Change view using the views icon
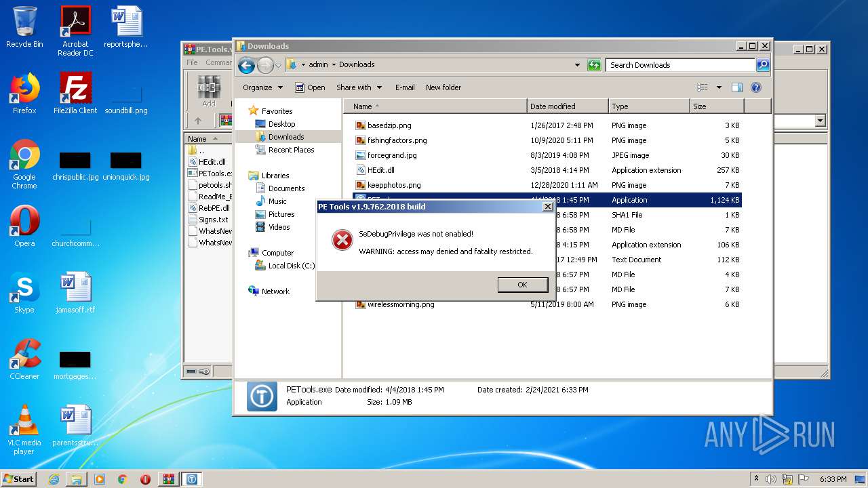 703,87
